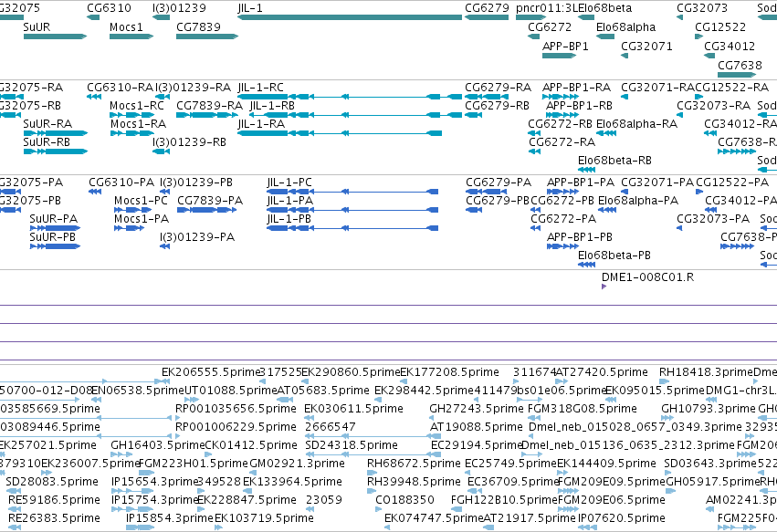Click the RP001035656.5prime EST label
Screen dimensions: 777x532
(236, 409)
